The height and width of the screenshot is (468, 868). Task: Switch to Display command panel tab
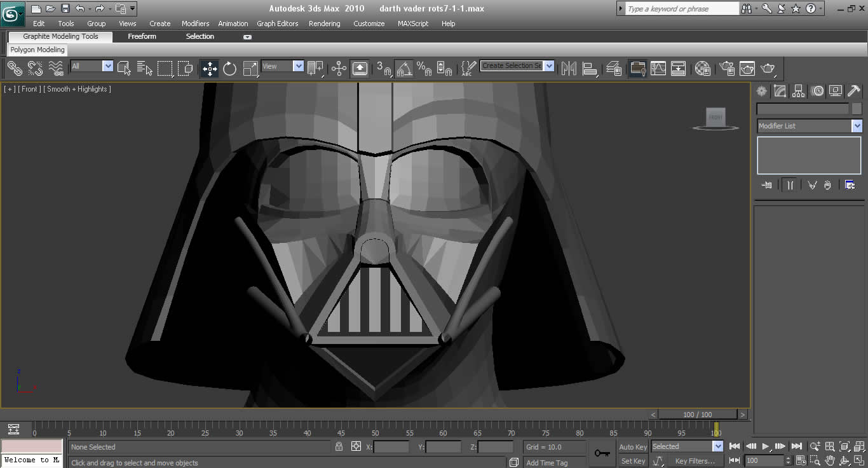836,91
